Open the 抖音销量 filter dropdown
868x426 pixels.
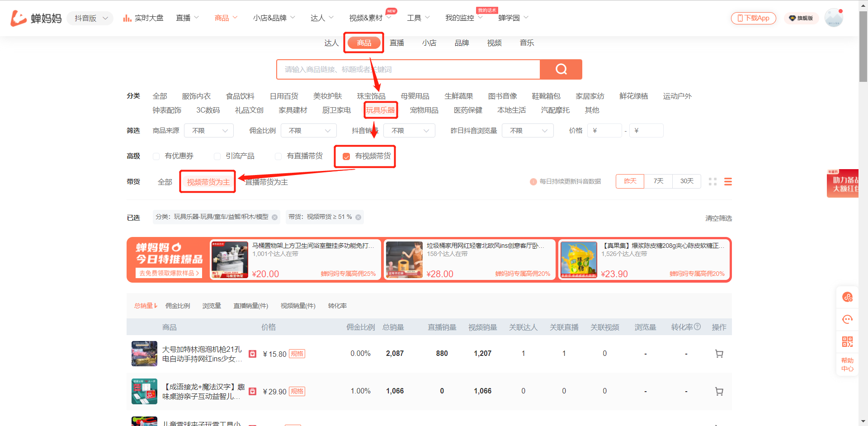point(409,130)
